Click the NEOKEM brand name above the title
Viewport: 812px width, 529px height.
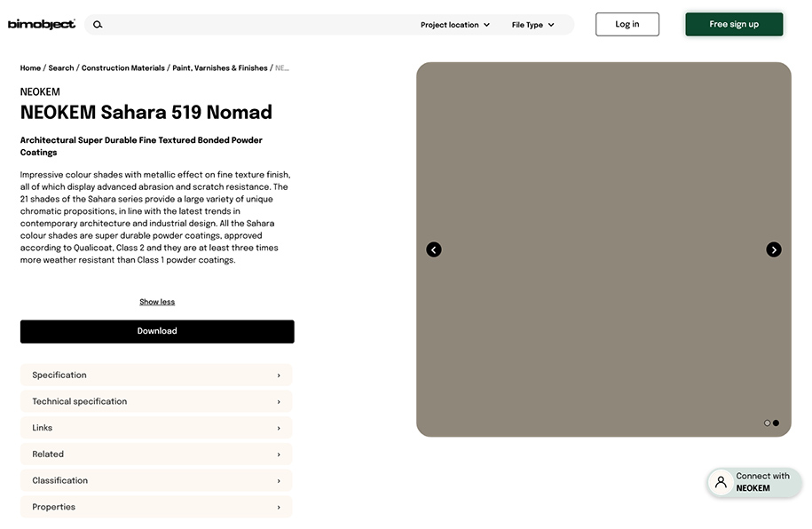(x=40, y=91)
